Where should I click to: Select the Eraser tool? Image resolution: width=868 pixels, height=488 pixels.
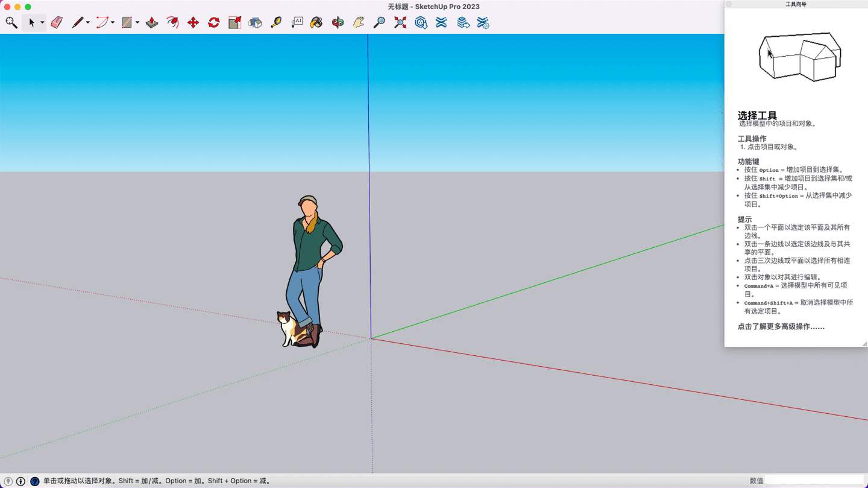[57, 23]
